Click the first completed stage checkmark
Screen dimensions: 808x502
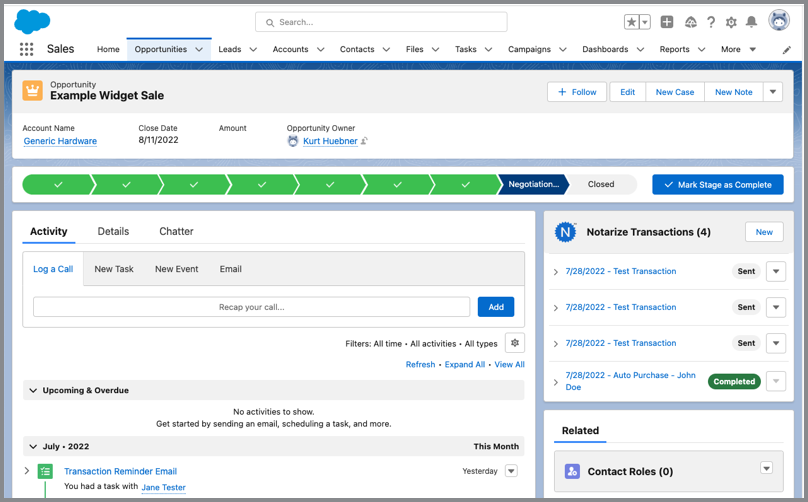click(x=58, y=184)
